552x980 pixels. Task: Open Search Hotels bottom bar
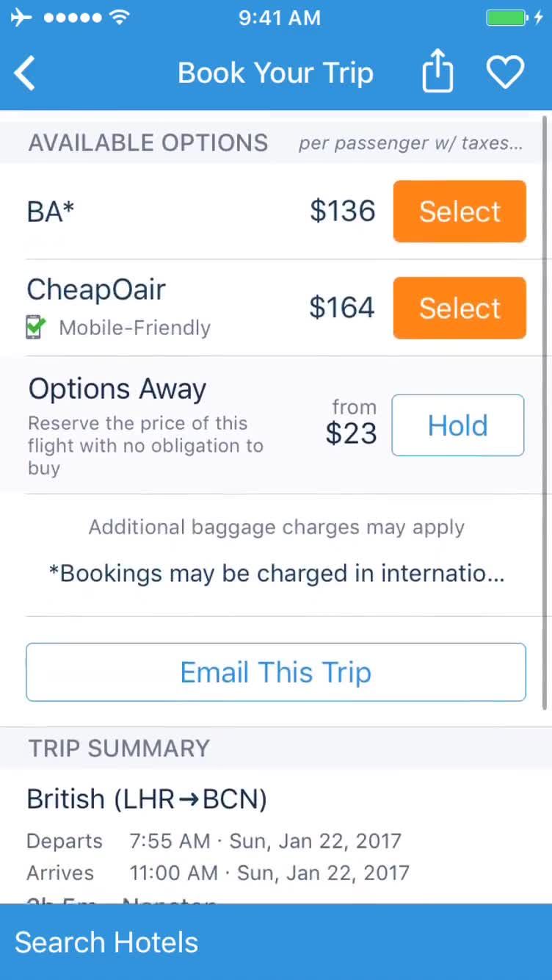276,942
